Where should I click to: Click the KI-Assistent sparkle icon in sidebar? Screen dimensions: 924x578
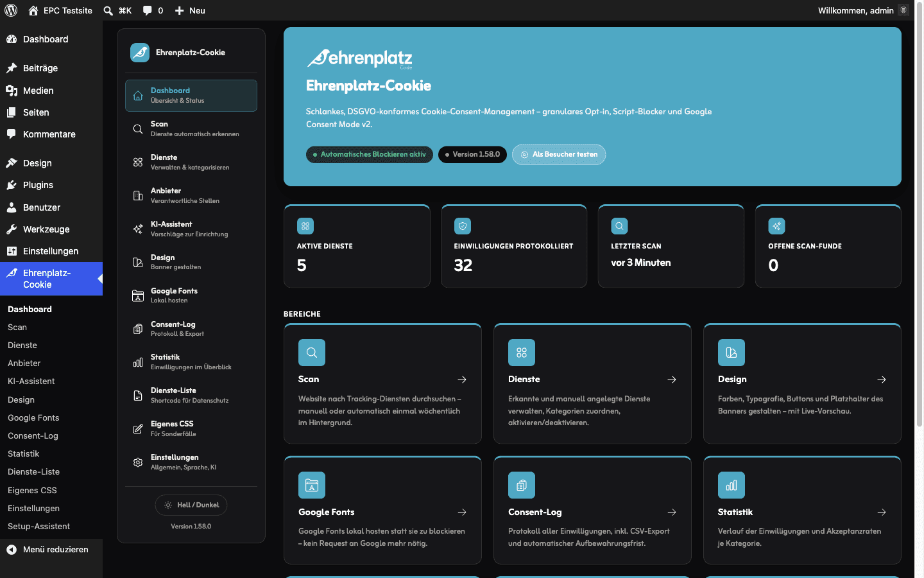[x=138, y=229]
